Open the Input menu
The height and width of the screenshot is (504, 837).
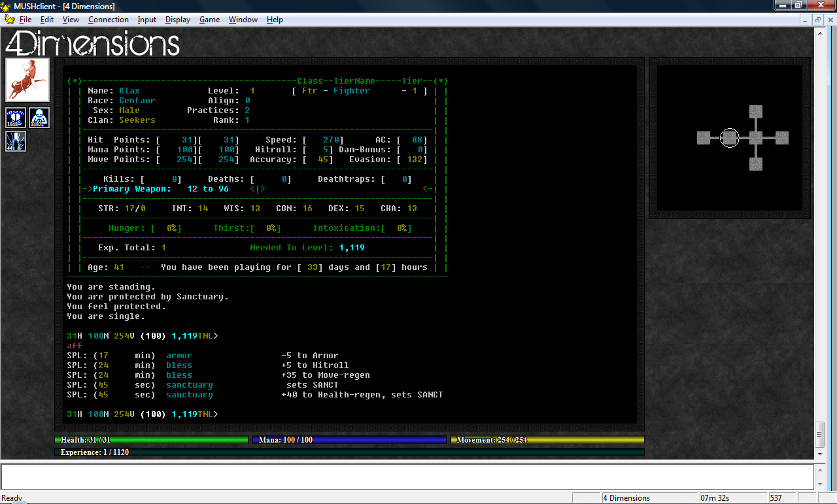[x=147, y=20]
